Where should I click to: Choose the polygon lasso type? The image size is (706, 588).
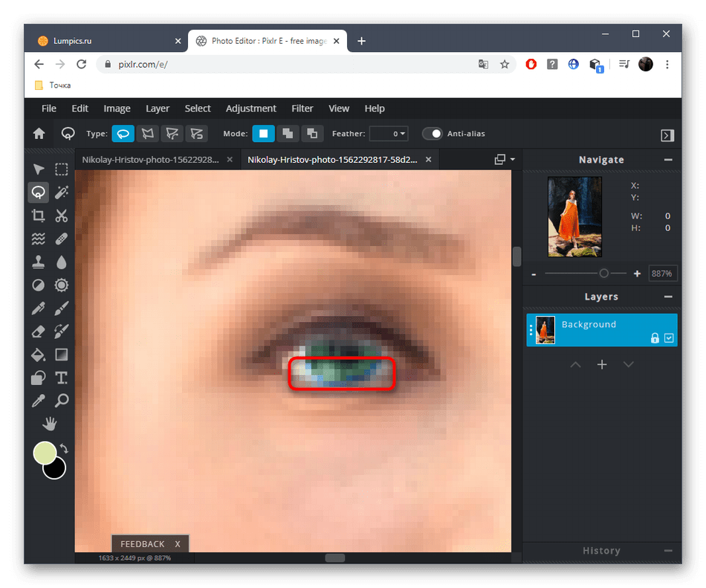147,134
